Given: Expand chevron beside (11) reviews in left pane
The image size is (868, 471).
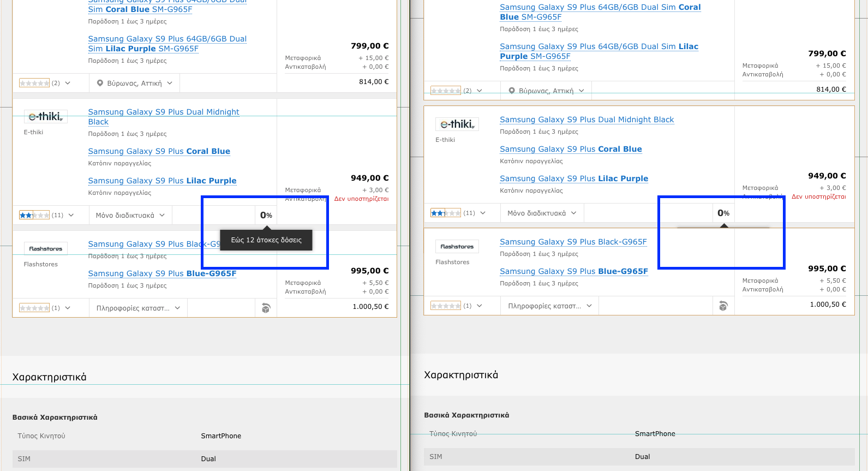Looking at the screenshot, I should [x=71, y=215].
